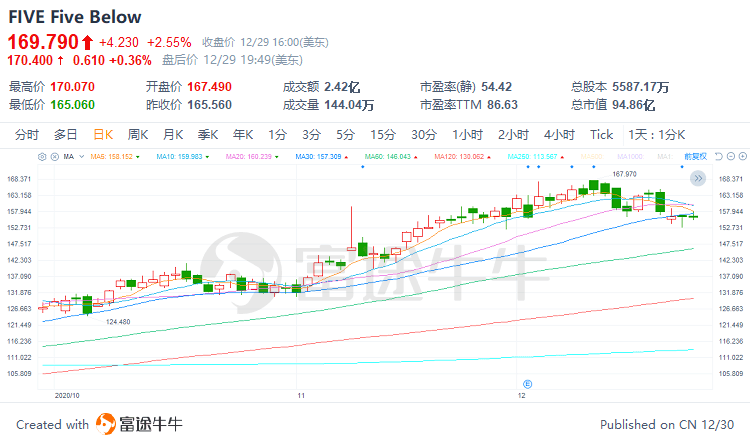750x445 pixels.
Task: Click the 市盈率TTM value 86.63
Action: 502,105
